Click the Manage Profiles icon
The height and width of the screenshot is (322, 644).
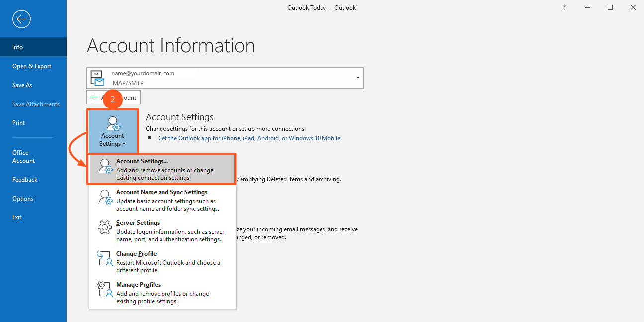click(105, 290)
